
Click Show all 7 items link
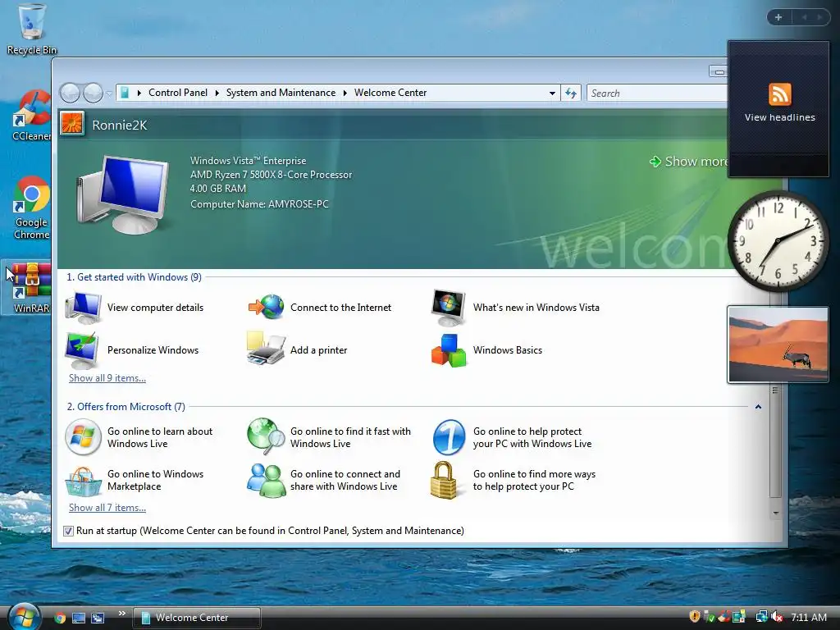click(x=107, y=508)
